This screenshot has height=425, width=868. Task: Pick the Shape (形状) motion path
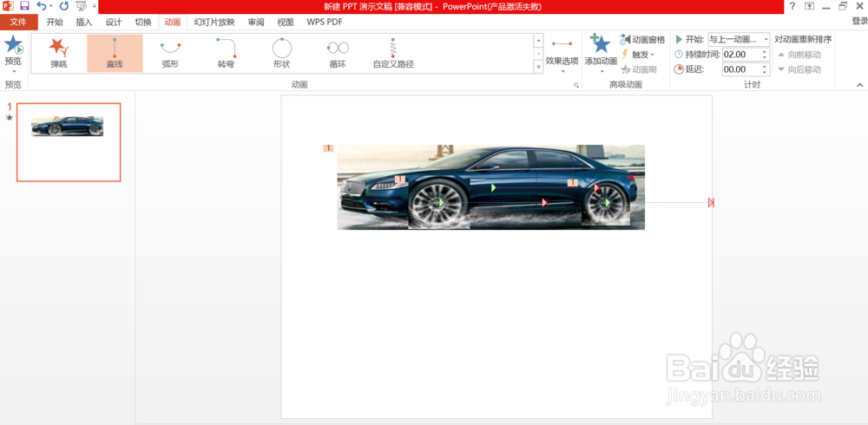[x=282, y=54]
